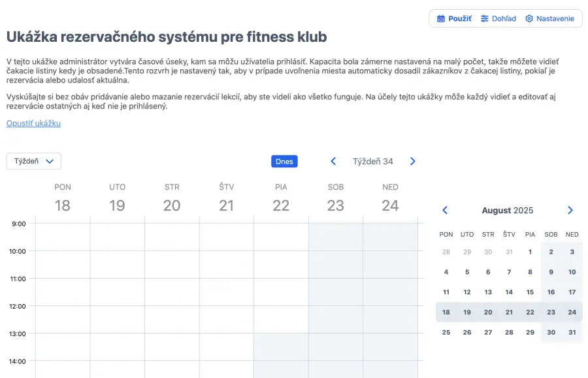Open the Týždeň view dropdown
Screen dimensions: 588x378
pos(34,162)
